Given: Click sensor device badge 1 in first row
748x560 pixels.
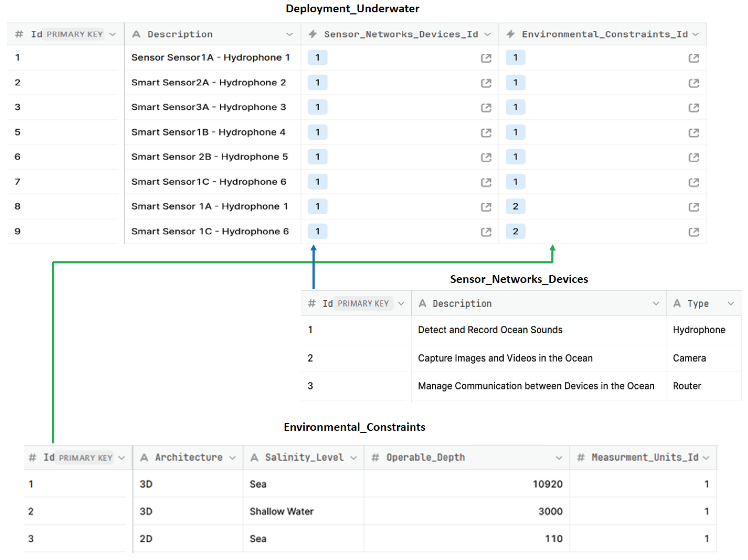Looking at the screenshot, I should [x=317, y=58].
